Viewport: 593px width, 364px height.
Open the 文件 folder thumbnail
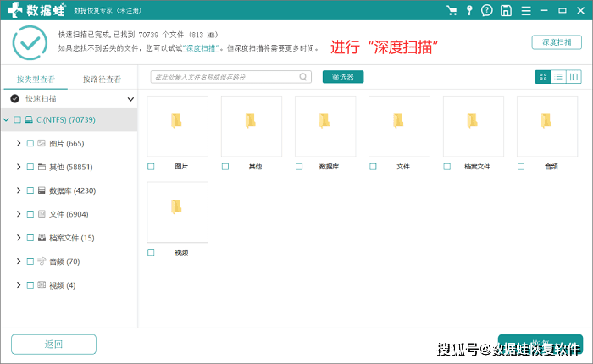399,126
